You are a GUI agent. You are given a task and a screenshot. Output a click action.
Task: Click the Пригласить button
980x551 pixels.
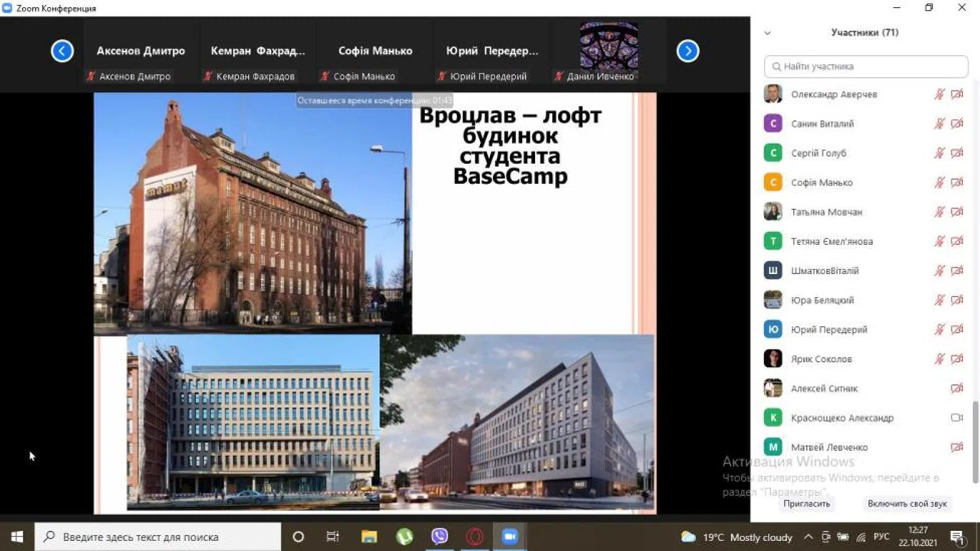[806, 504]
